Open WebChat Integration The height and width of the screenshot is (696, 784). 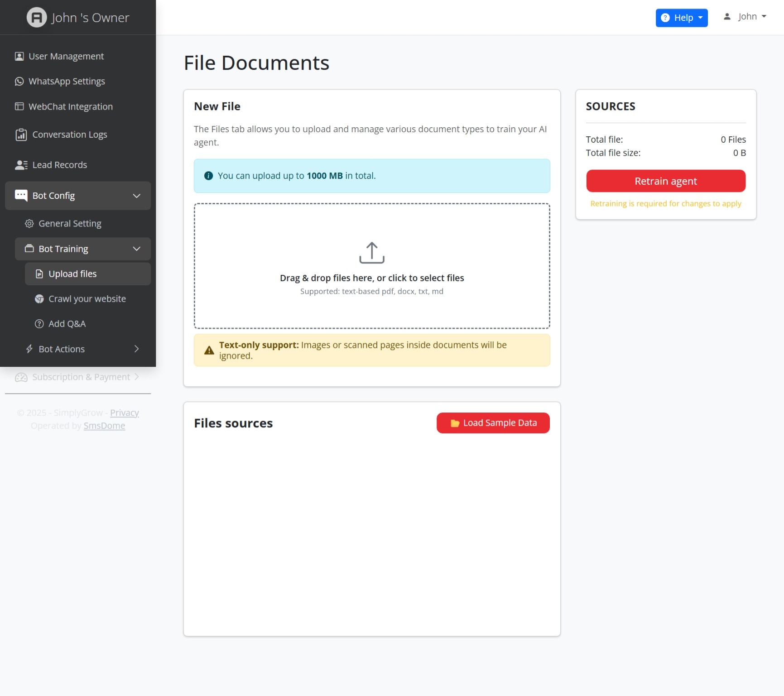click(x=78, y=106)
